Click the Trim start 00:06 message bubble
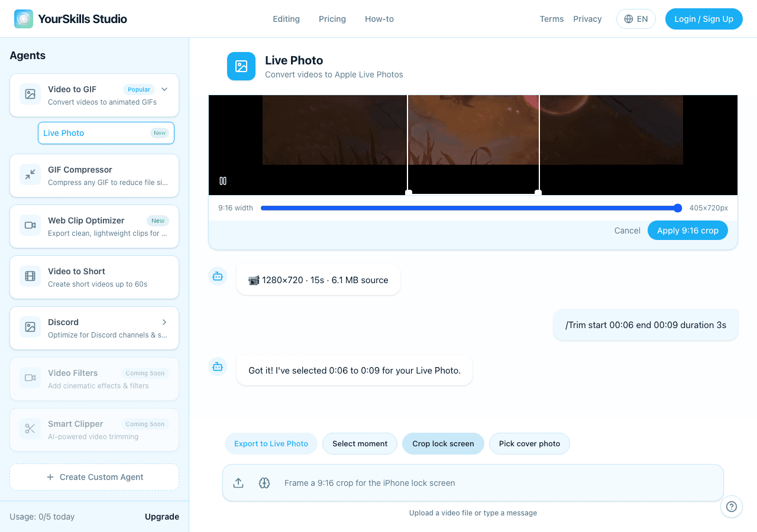This screenshot has width=757, height=532. tap(646, 325)
